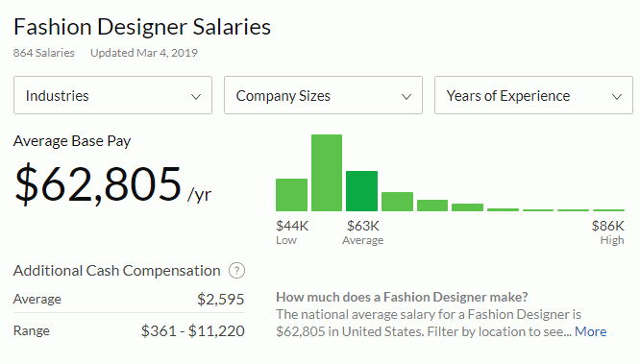640x364 pixels.
Task: Open the Company Sizes dropdown
Action: click(x=323, y=95)
